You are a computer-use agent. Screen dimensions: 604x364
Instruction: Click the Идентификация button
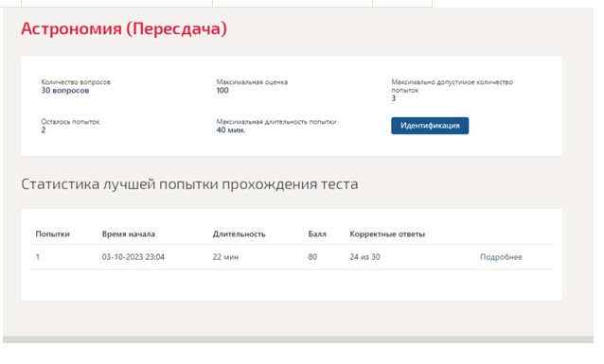[430, 126]
